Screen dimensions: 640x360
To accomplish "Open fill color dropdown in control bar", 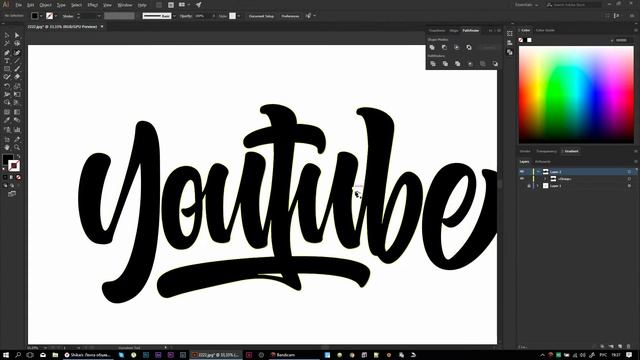I will click(x=41, y=16).
